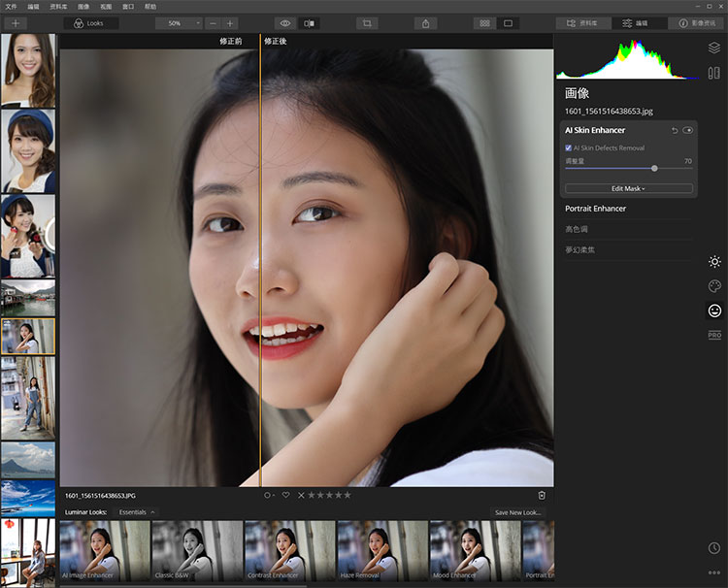728x588 pixels.
Task: Click the 修正前 before label
Action: pos(231,42)
